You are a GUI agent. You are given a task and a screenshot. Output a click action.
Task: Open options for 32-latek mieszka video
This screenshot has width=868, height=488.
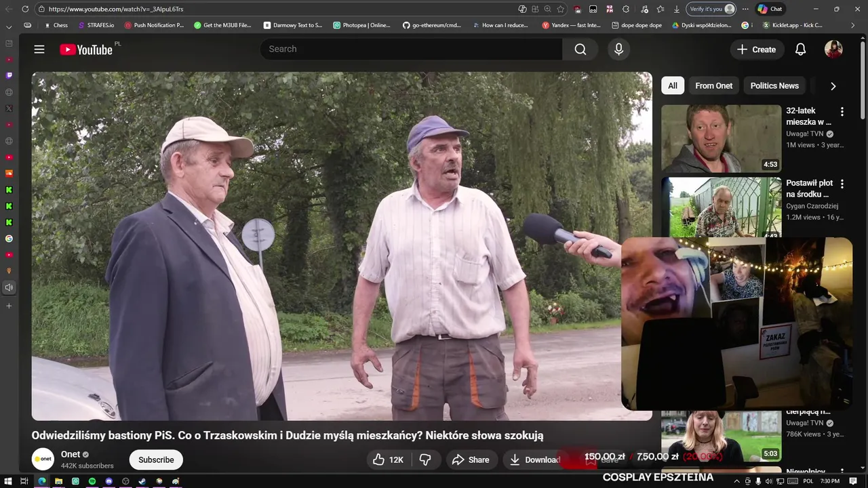click(842, 111)
